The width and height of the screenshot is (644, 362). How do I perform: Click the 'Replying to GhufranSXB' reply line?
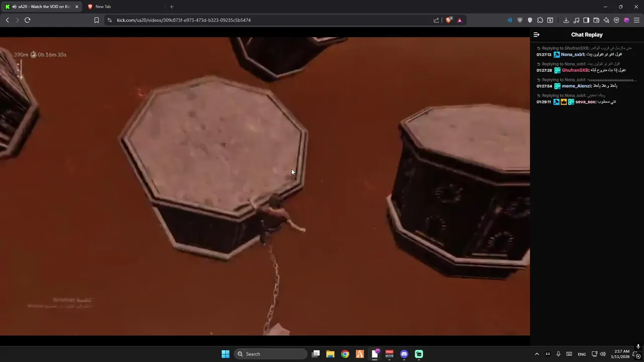tap(585, 48)
